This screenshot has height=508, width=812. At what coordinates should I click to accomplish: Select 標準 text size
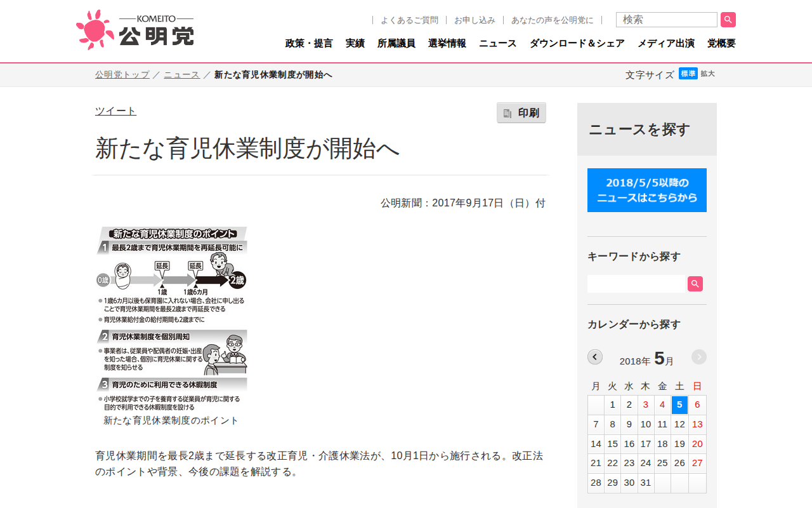tap(688, 74)
